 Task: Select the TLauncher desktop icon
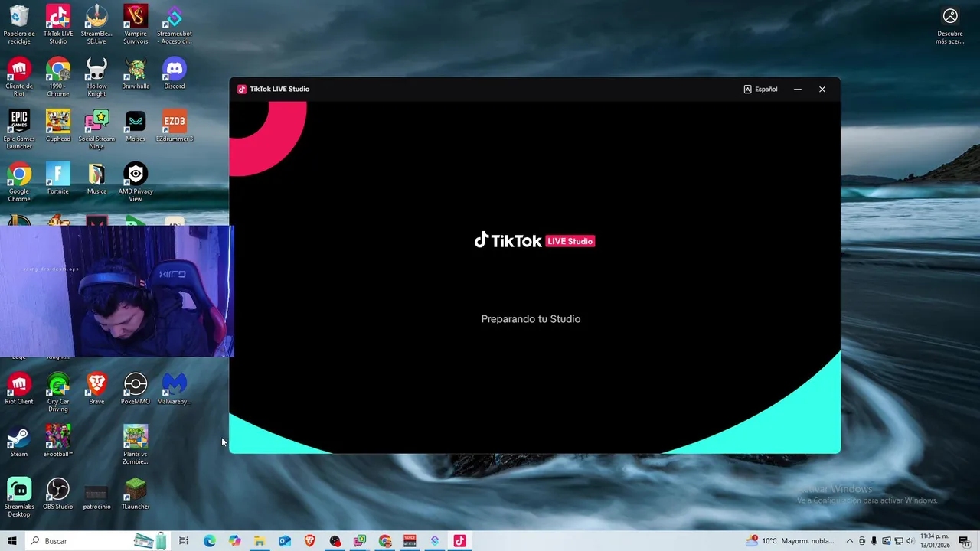136,494
